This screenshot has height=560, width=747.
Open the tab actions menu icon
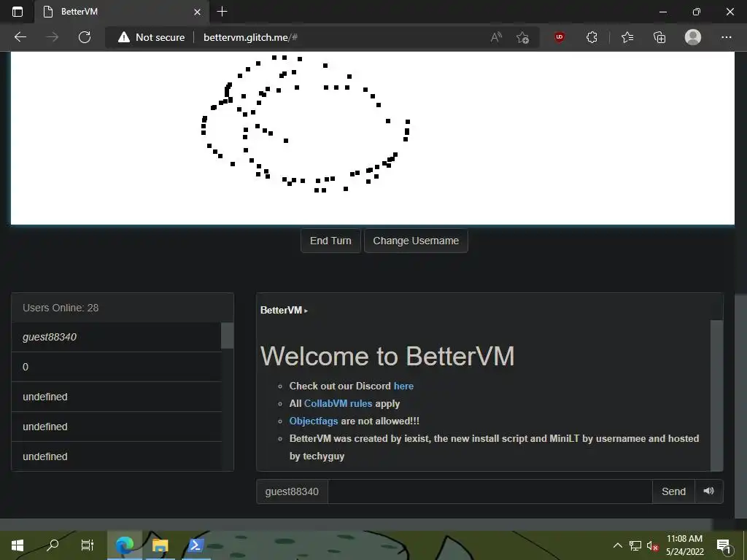pyautogui.click(x=18, y=12)
